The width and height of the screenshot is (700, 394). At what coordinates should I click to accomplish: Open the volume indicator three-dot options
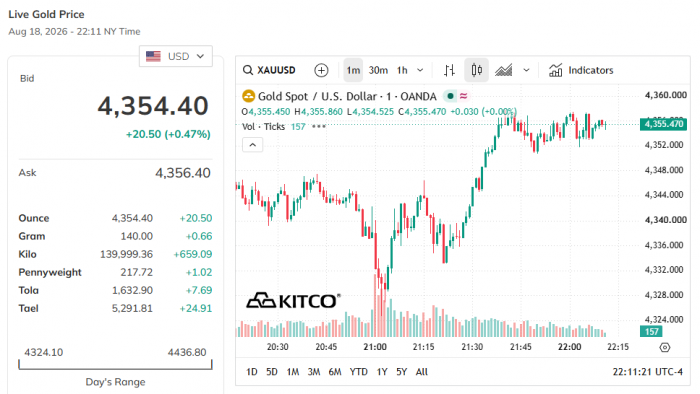pyautogui.click(x=319, y=127)
